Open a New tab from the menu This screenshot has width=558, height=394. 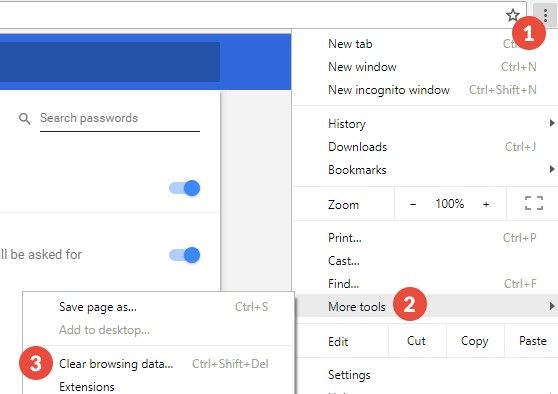pos(425,44)
